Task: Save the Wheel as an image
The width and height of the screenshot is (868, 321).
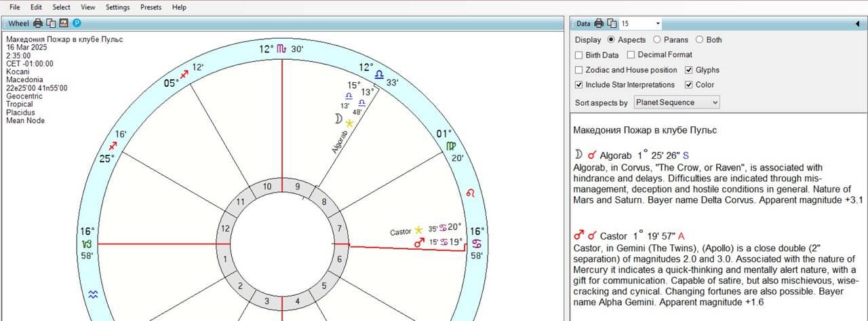Action: [64, 23]
